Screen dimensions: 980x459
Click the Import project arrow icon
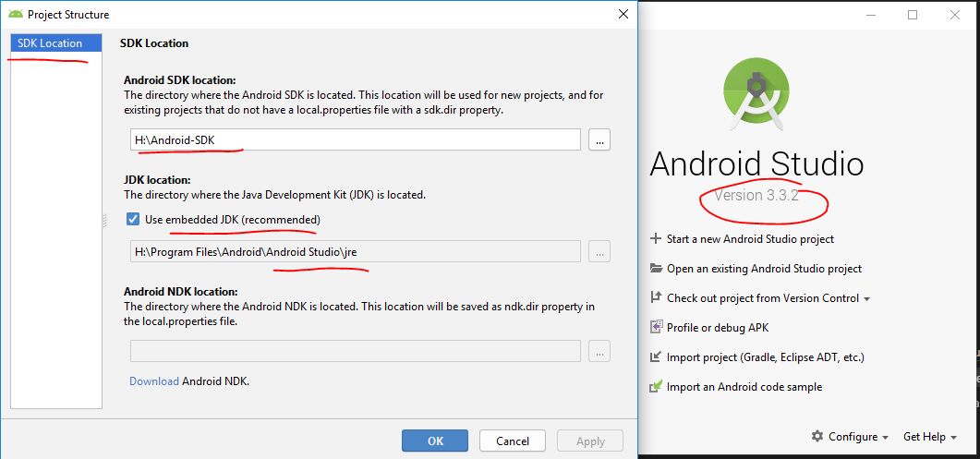pos(656,357)
